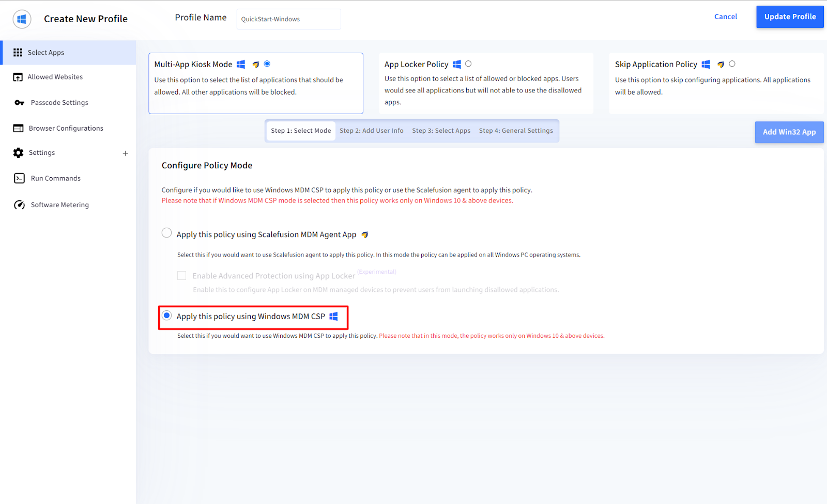Click Windows icon next to App Locker Policy

[x=456, y=64]
